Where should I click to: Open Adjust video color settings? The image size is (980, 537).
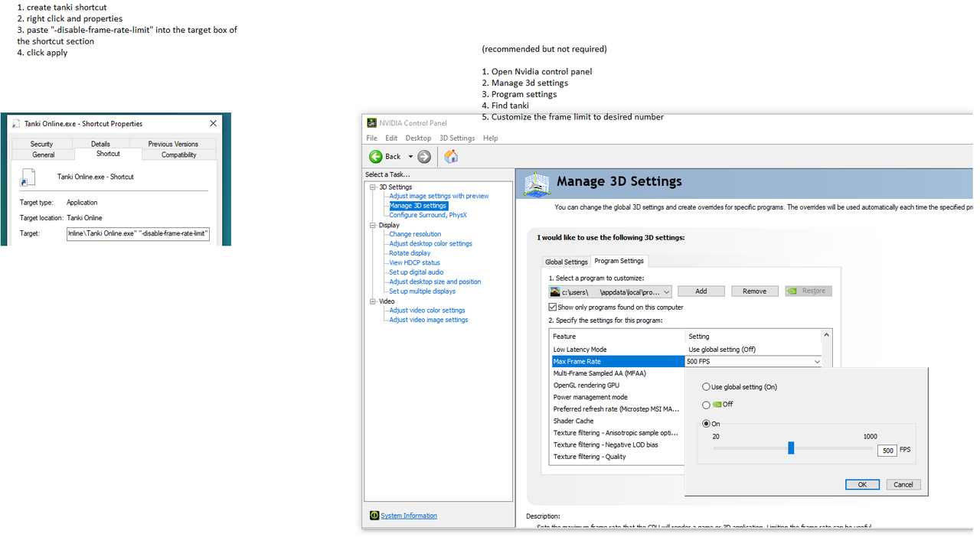coord(427,311)
